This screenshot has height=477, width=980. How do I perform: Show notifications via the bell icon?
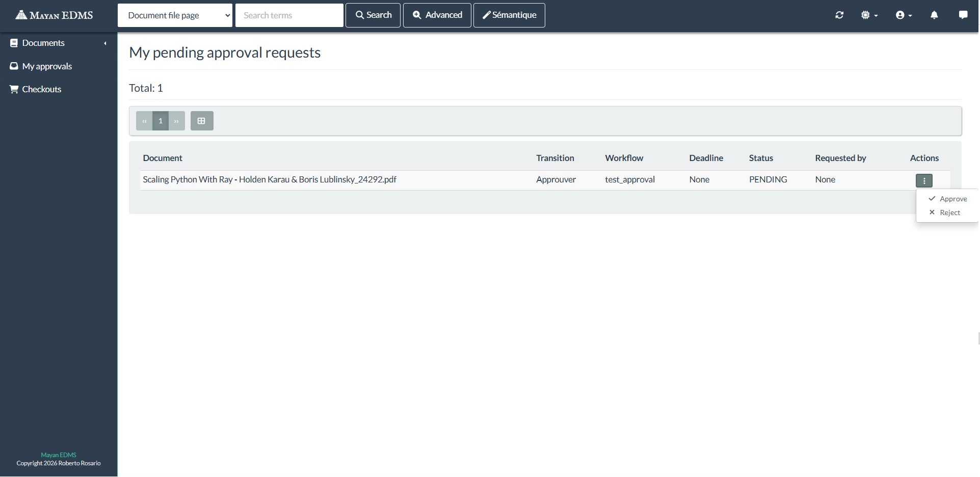coord(934,15)
